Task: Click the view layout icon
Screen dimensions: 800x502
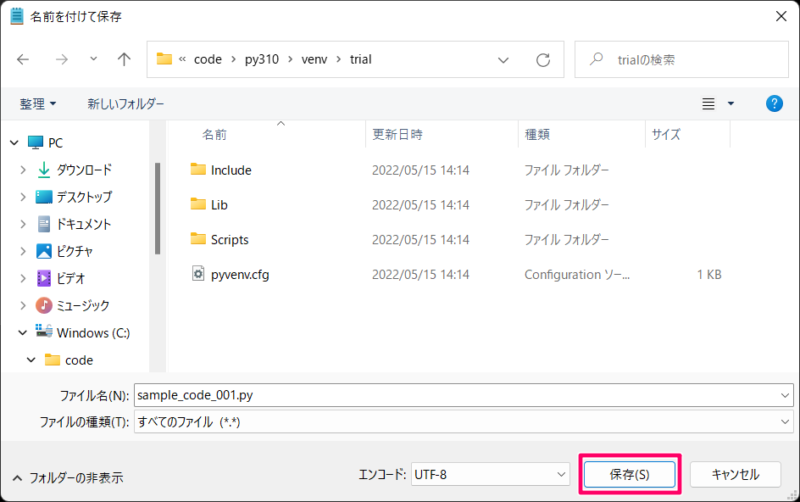Action: [x=709, y=104]
